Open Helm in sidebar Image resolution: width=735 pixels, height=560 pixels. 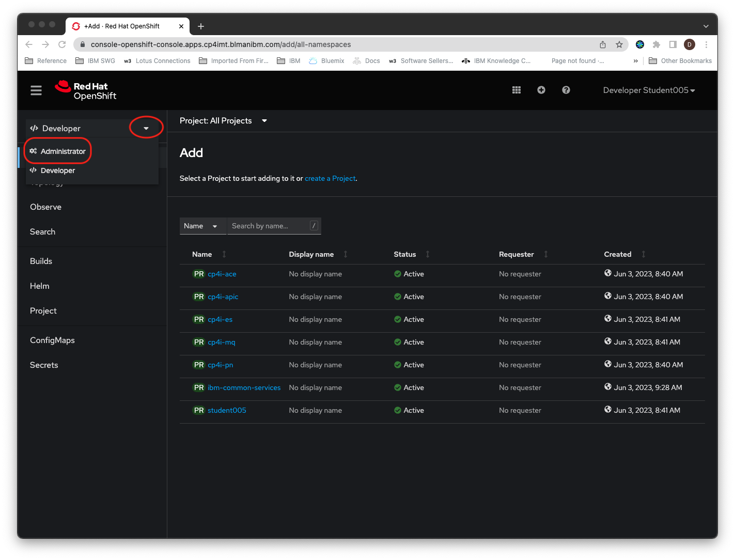point(39,286)
